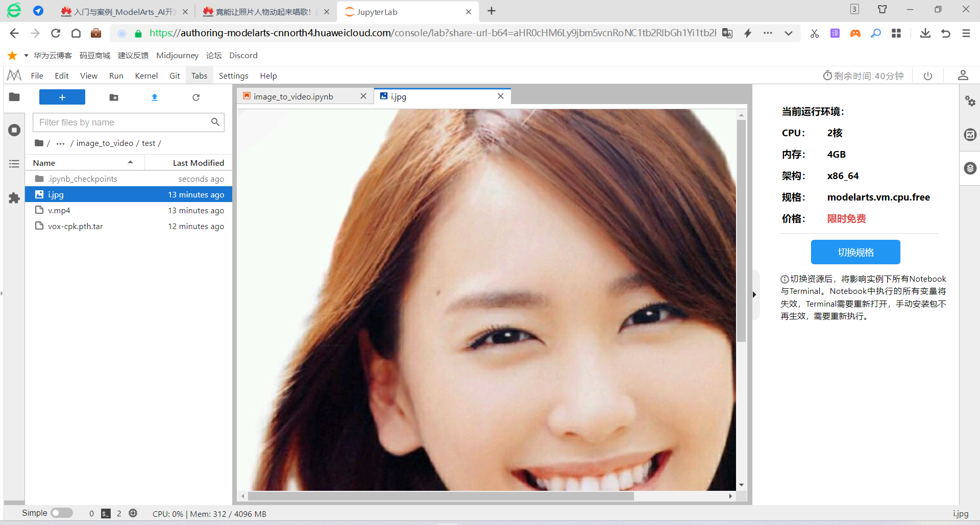Create a new launcher with plus button
Image resolution: width=980 pixels, height=525 pixels.
point(62,97)
